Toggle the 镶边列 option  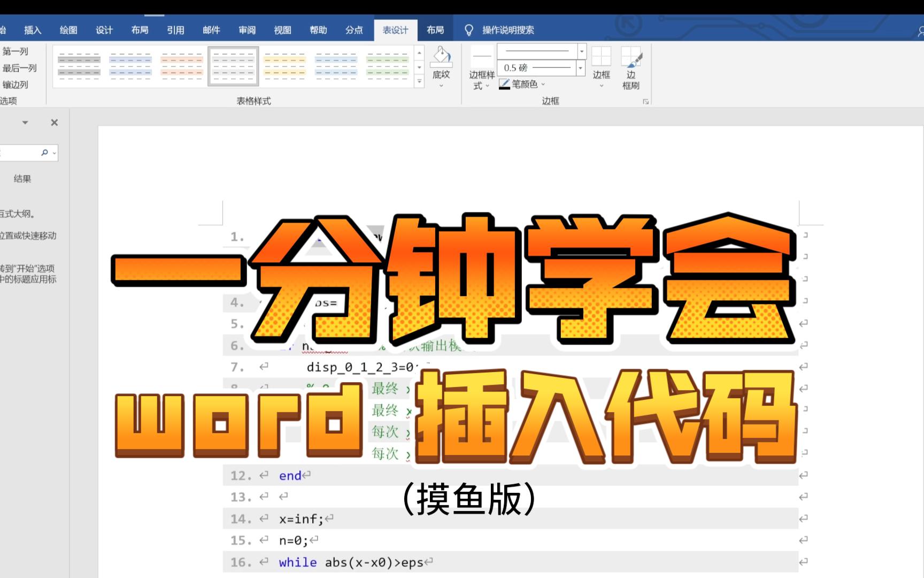[15, 85]
